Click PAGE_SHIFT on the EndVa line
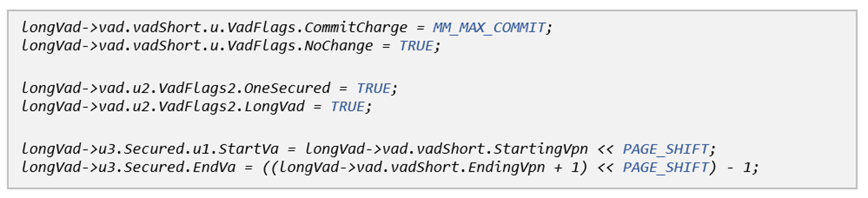The image size is (868, 198). 665,167
